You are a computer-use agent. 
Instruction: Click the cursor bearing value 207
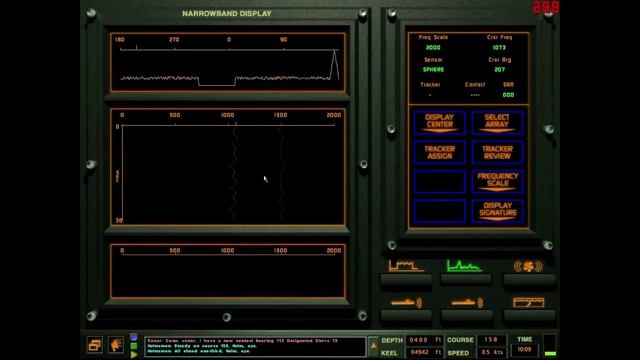click(x=500, y=69)
